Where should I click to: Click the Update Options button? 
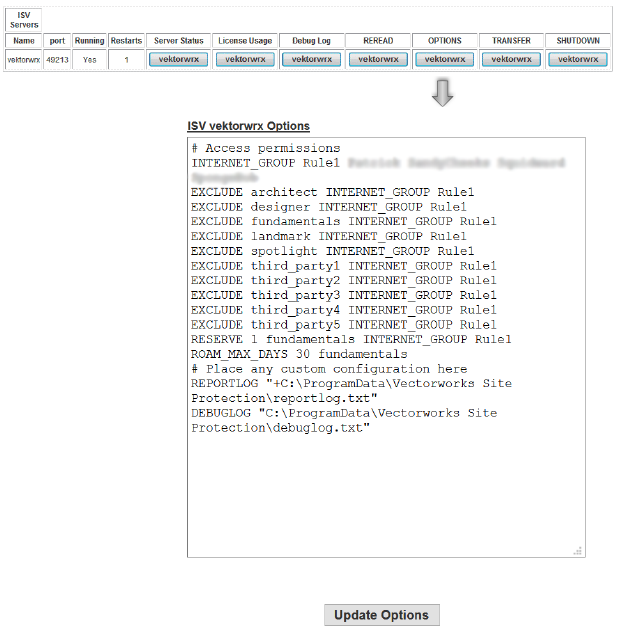[x=382, y=615]
